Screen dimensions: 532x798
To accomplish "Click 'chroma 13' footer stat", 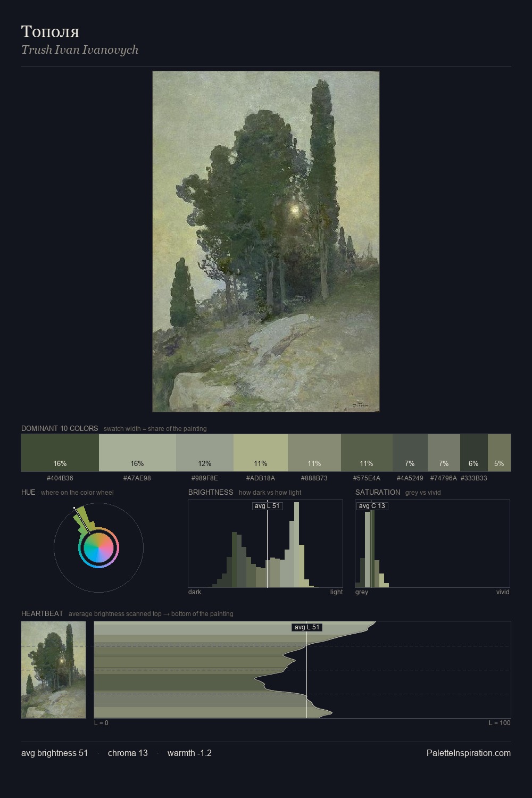I will click(x=128, y=753).
